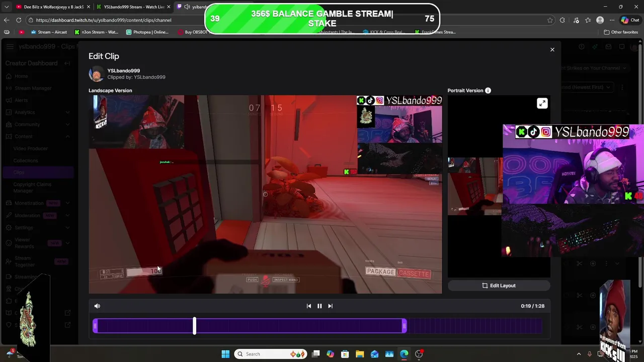Collapse the Content section chevron

coord(67,137)
